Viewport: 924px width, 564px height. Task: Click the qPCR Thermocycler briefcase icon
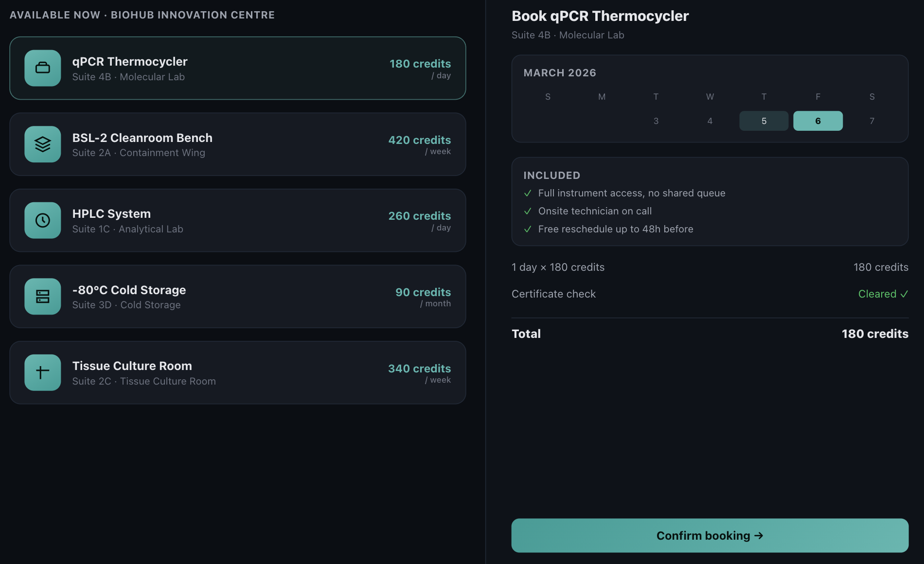tap(43, 68)
